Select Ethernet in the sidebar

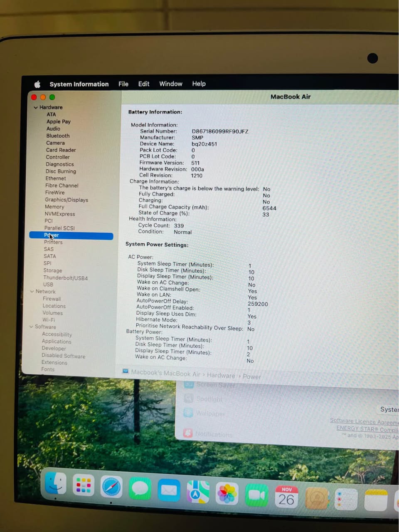56,178
